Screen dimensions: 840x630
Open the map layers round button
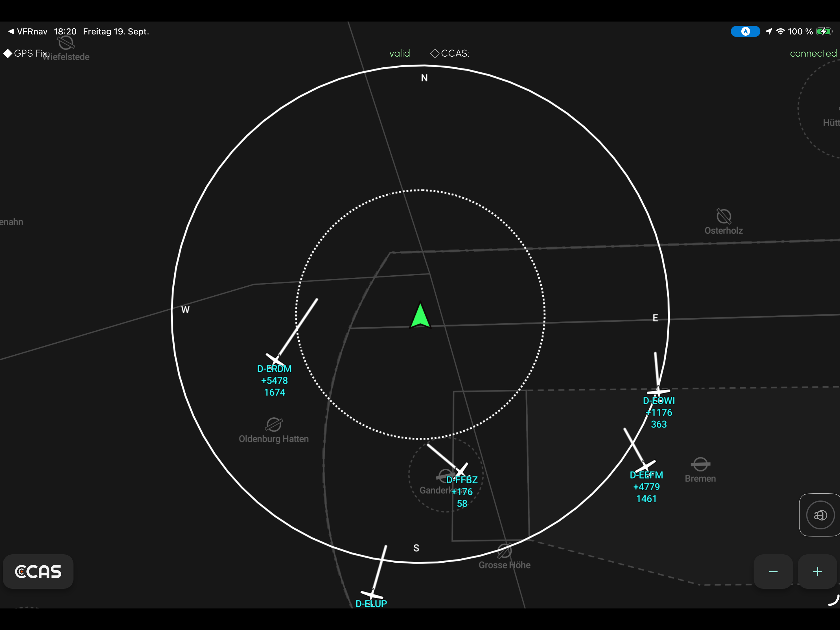820,515
